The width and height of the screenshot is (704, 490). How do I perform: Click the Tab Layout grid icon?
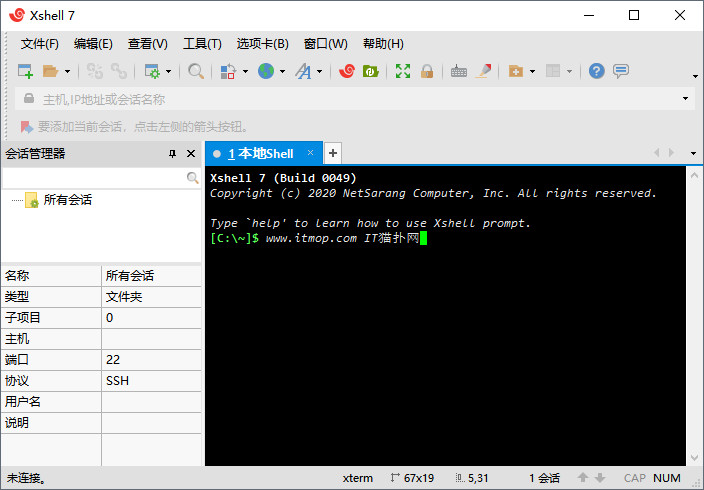553,71
